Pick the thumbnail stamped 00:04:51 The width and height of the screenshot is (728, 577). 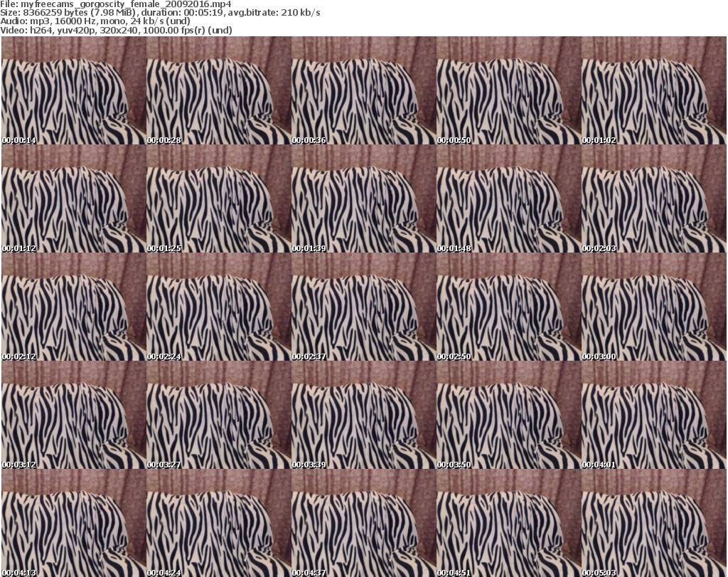click(x=508, y=523)
